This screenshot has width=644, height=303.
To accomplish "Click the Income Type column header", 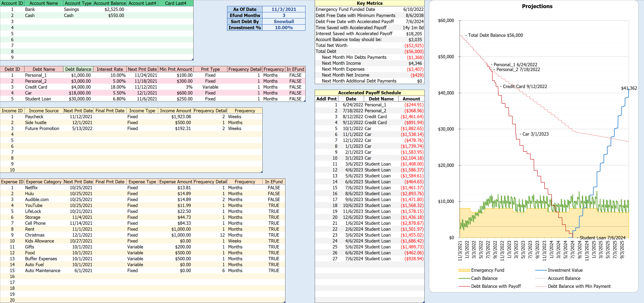I will point(142,111).
